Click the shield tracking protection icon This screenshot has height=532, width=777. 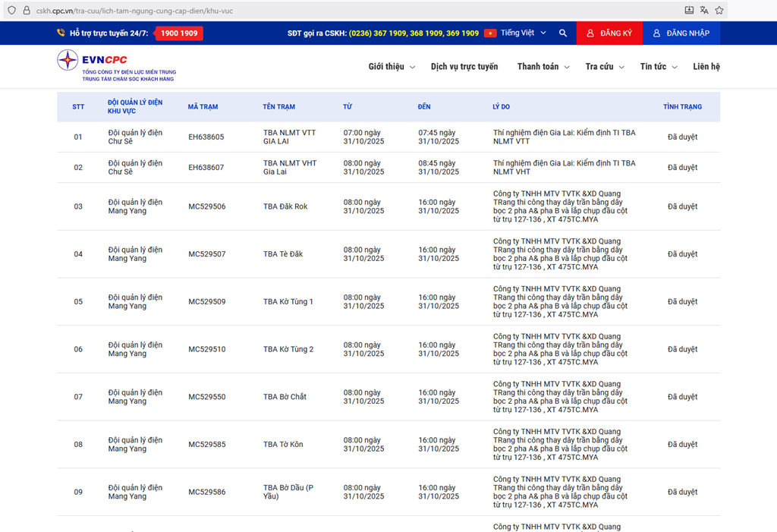[12, 11]
